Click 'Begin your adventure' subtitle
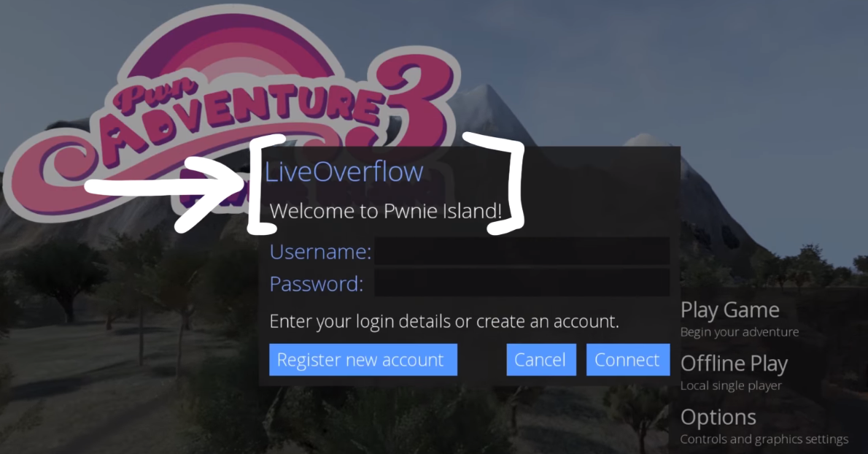 (739, 332)
